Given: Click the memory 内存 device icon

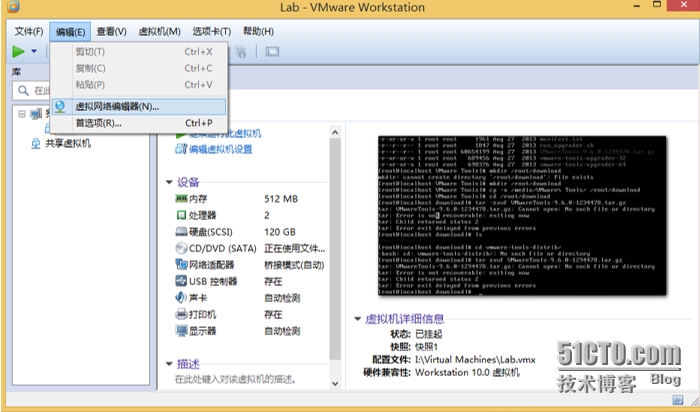Looking at the screenshot, I should [x=181, y=199].
